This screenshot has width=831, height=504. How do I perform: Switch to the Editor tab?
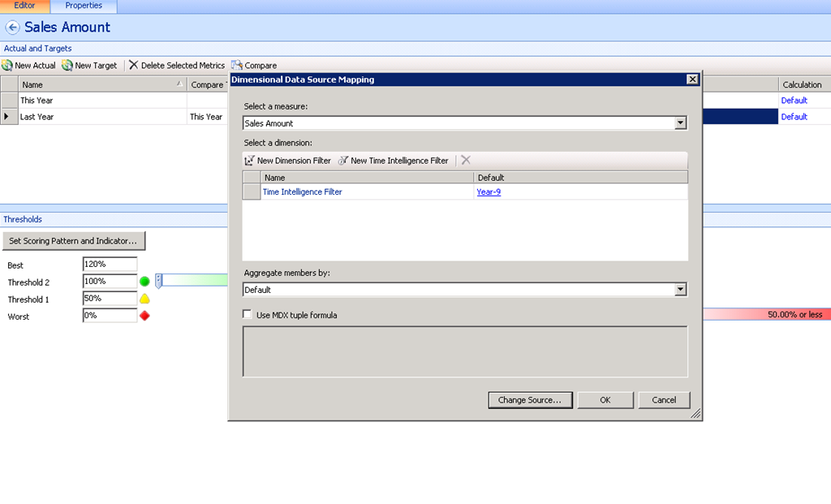[x=24, y=6]
